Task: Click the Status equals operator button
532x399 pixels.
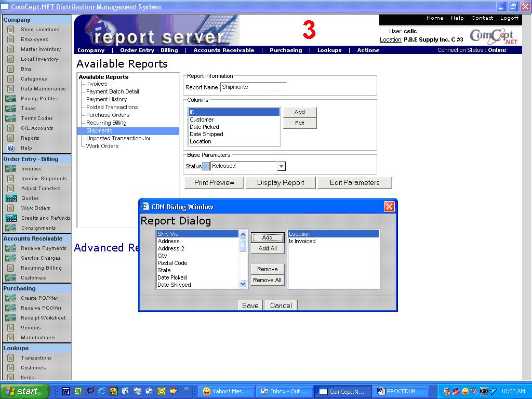Action: (x=206, y=166)
